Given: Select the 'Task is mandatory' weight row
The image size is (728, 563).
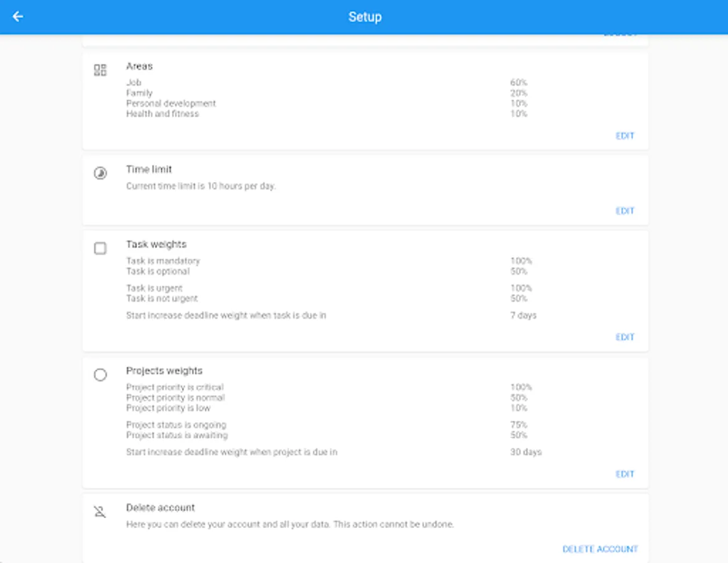Looking at the screenshot, I should click(163, 261).
